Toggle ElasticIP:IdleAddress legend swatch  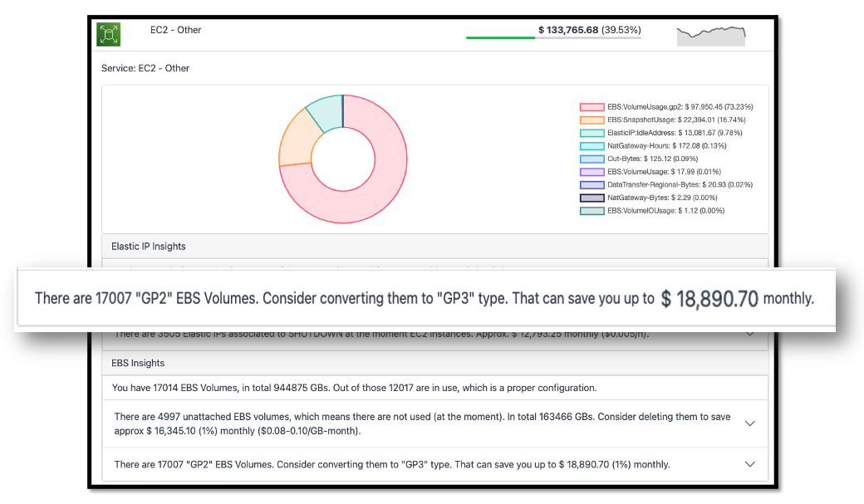592,133
